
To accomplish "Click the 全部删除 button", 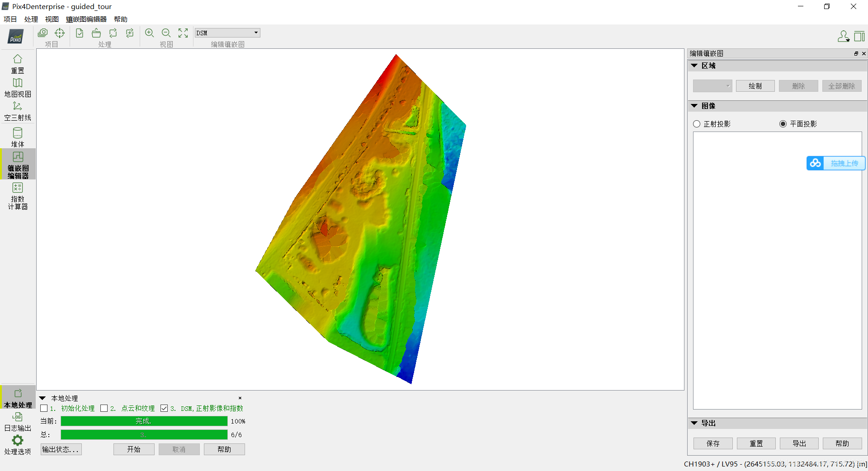I will 842,86.
